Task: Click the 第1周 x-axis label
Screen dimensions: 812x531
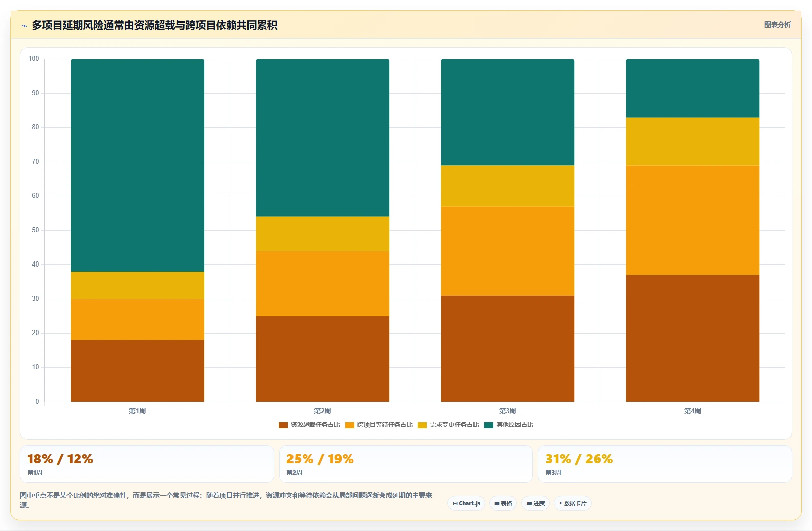Action: [x=138, y=411]
